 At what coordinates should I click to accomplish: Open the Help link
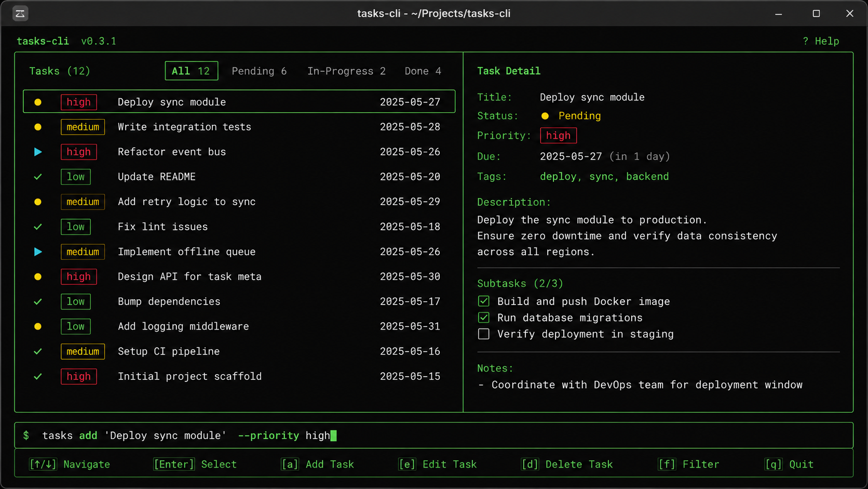pyautogui.click(x=821, y=41)
